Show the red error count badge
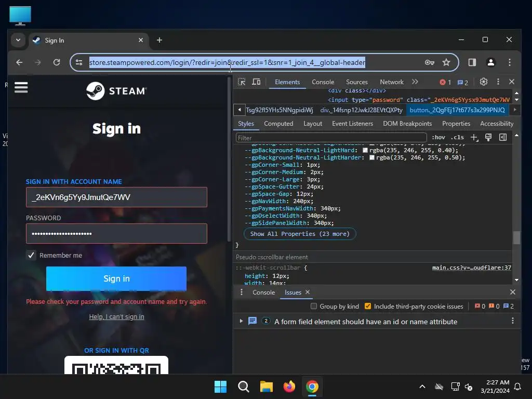This screenshot has height=399, width=532. [445, 82]
